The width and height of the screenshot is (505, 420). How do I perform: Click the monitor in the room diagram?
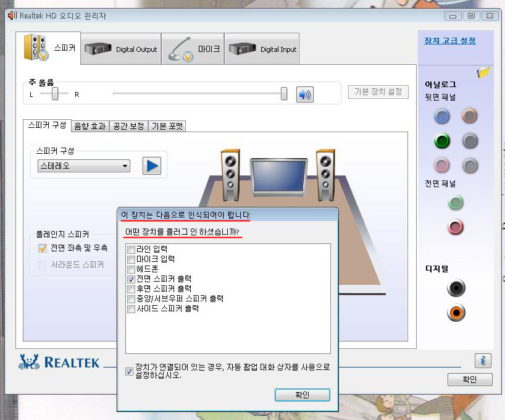[279, 177]
